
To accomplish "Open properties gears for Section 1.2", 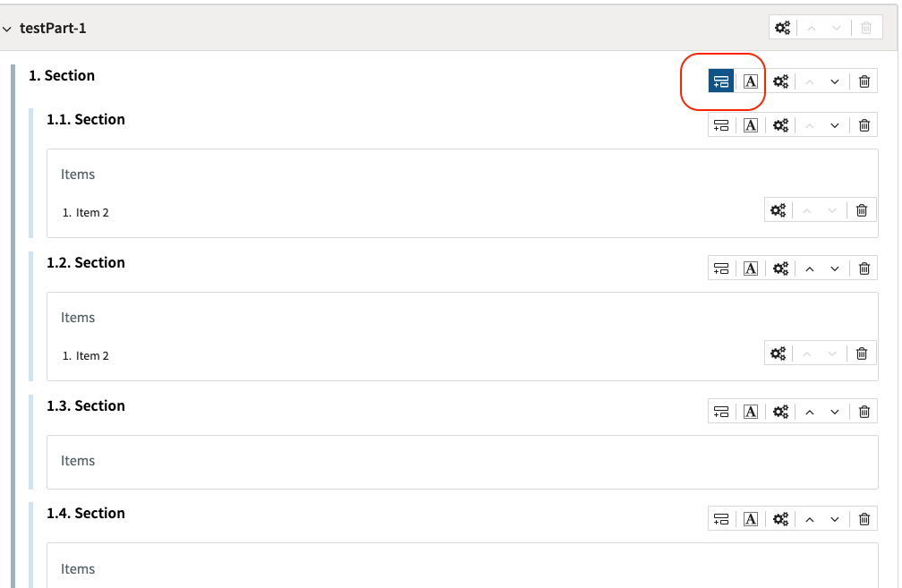I will pyautogui.click(x=780, y=268).
